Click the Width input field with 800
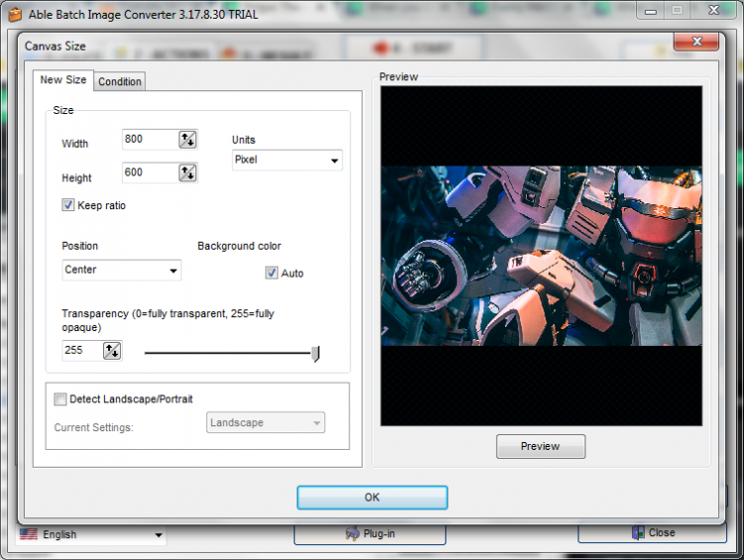Image resolution: width=744 pixels, height=560 pixels. point(150,140)
